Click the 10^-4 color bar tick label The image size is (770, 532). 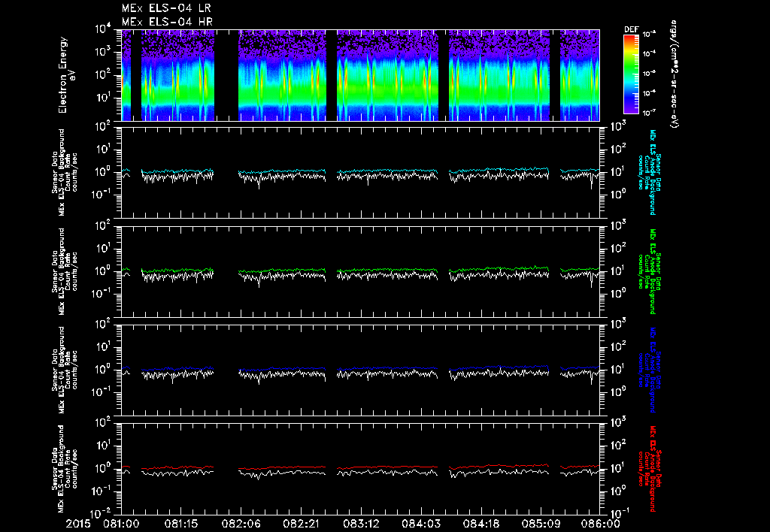pos(649,53)
